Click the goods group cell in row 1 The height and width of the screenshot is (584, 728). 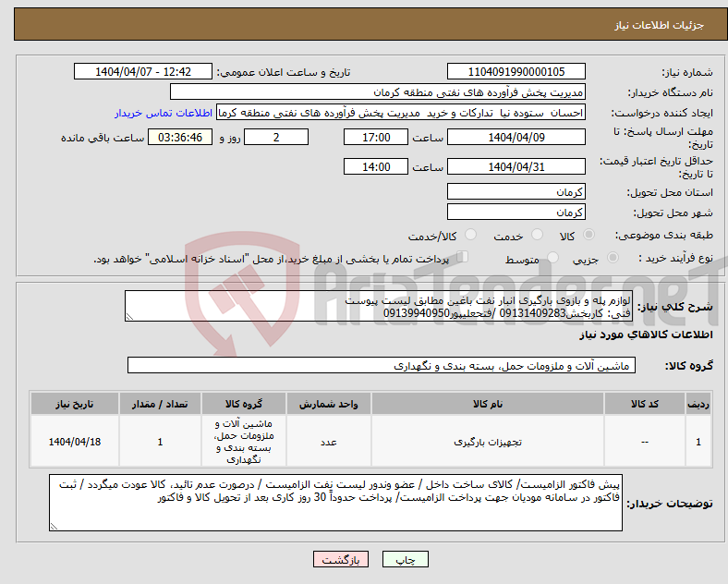tap(244, 442)
